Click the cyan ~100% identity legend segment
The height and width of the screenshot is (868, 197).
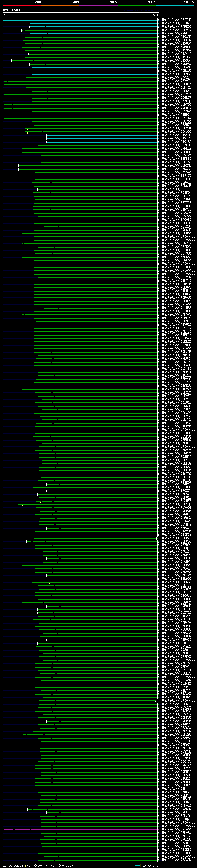175,6
